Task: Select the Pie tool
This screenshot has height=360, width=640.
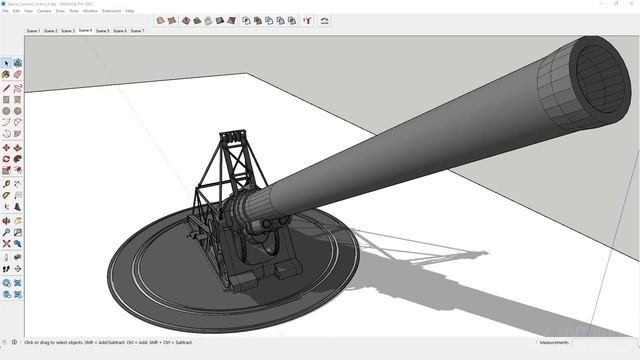Action: click(x=18, y=133)
